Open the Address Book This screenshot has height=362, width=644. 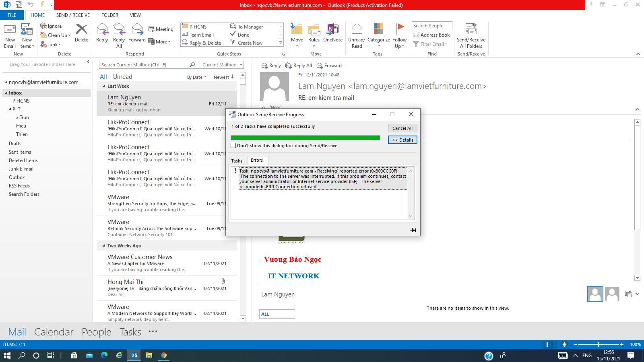coord(431,35)
